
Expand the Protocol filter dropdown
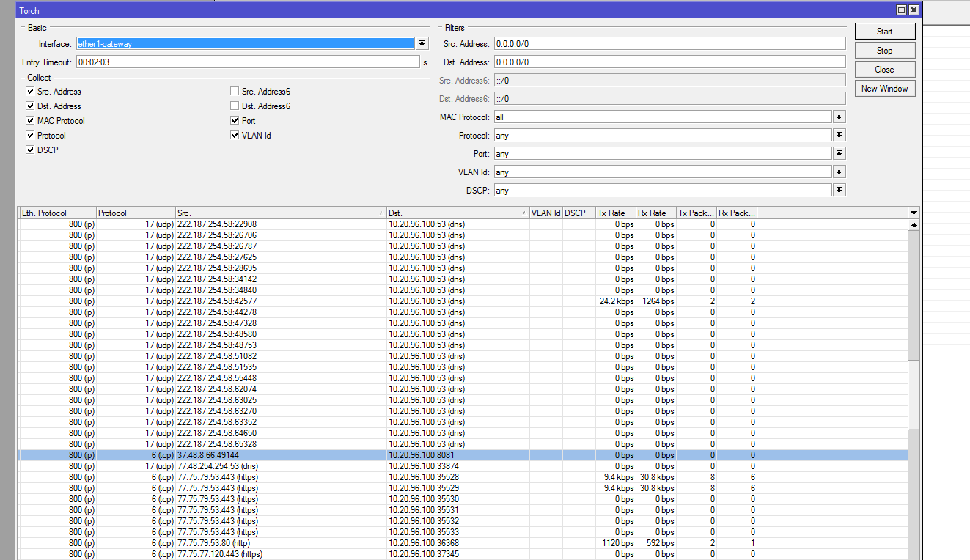pyautogui.click(x=839, y=136)
